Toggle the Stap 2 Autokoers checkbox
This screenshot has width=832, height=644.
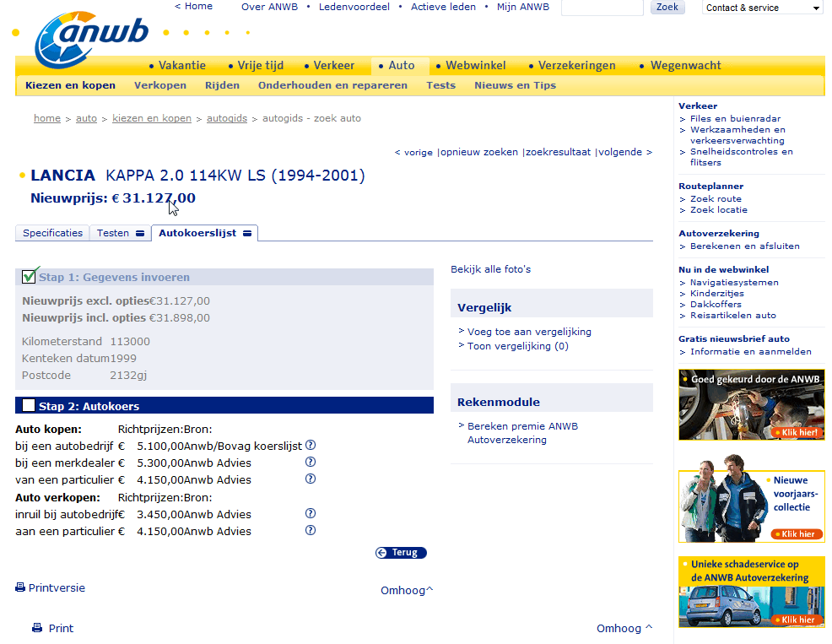pyautogui.click(x=29, y=406)
